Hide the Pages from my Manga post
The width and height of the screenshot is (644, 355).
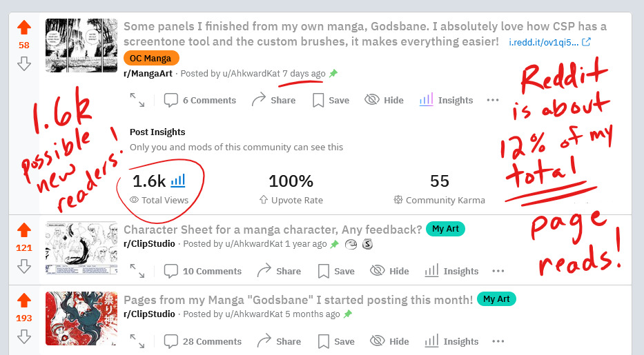389,341
